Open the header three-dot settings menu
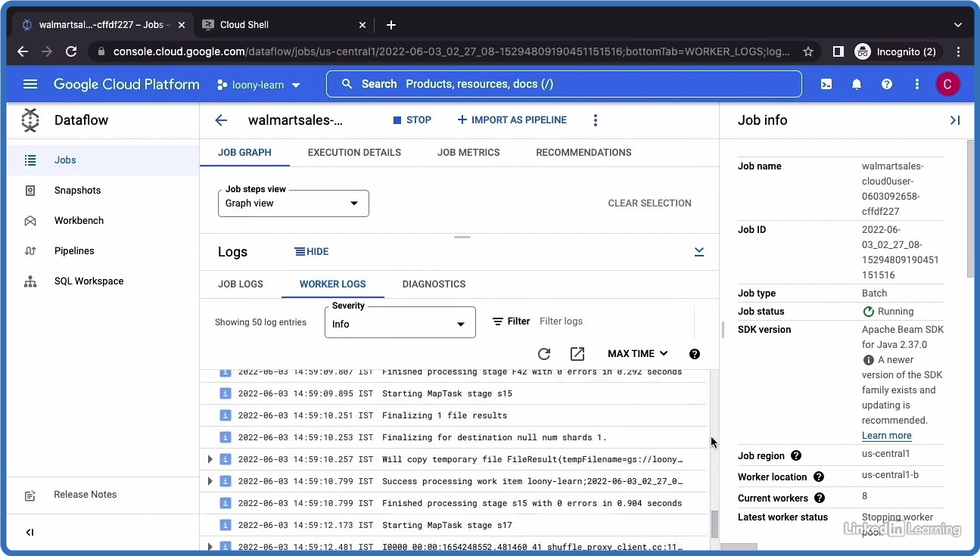This screenshot has width=980, height=556. (x=917, y=84)
